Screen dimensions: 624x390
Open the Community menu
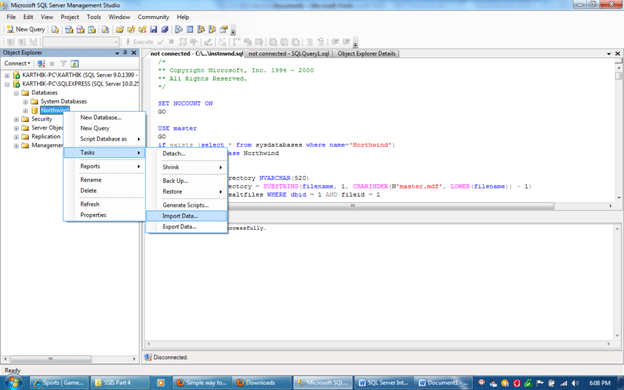point(153,17)
